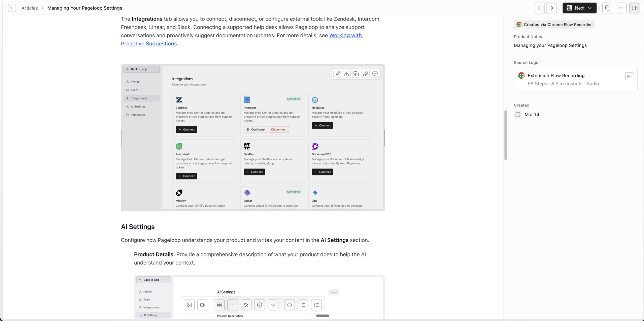Click the calendar icon beside Mar 14
The height and width of the screenshot is (321, 644).
tap(518, 115)
